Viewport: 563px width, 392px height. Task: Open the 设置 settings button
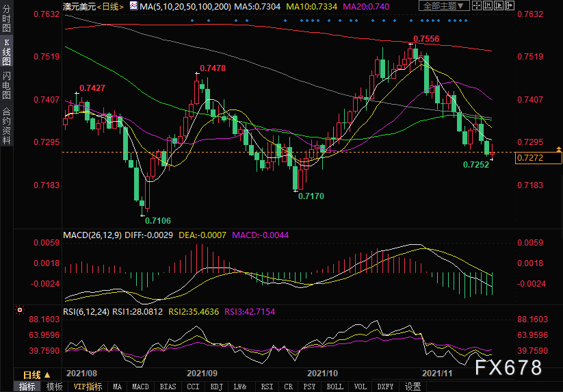(x=413, y=387)
